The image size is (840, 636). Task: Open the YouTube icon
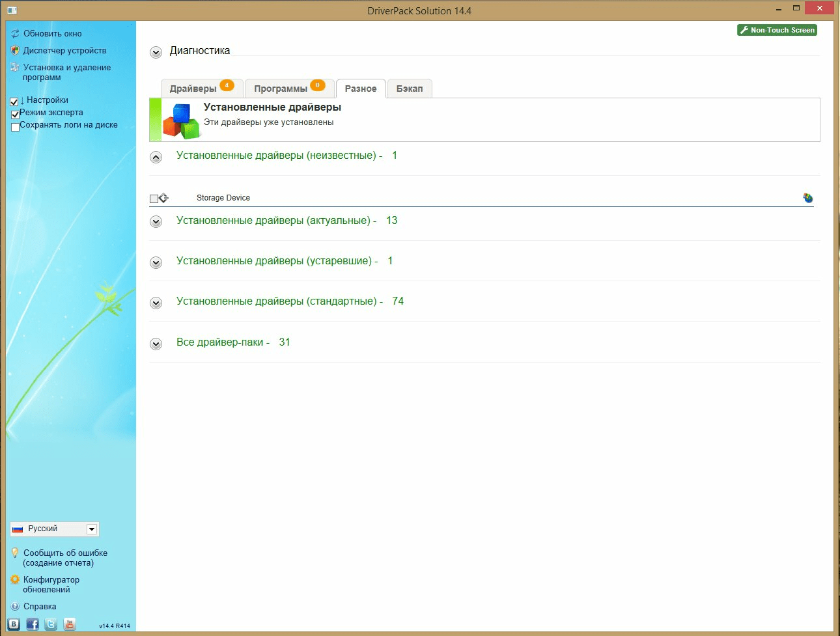[x=70, y=624]
